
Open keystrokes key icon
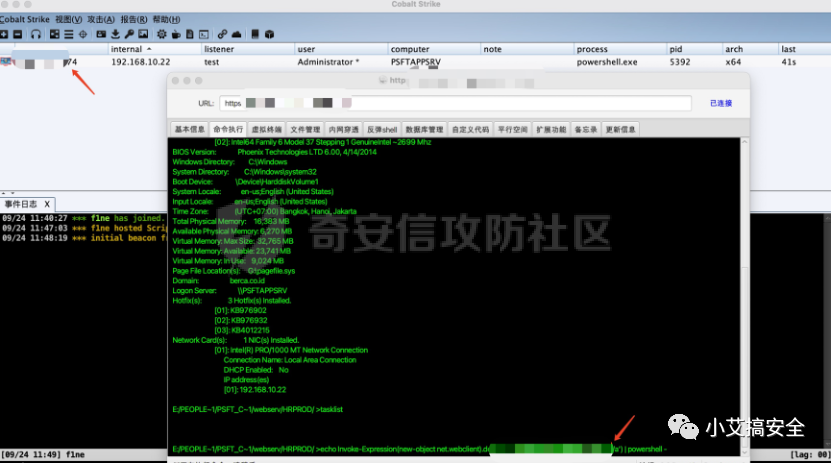pyautogui.click(x=129, y=35)
